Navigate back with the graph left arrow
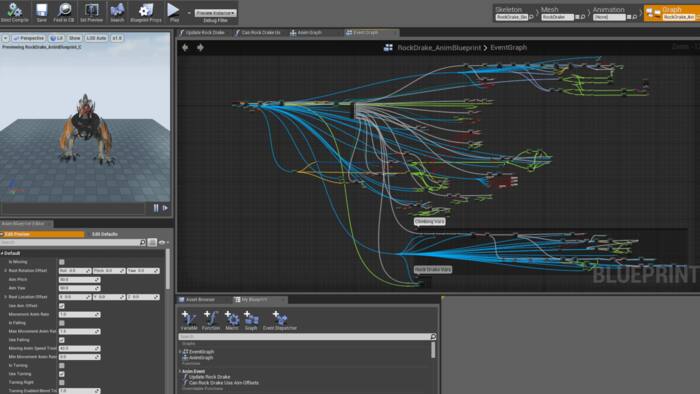 [185, 47]
